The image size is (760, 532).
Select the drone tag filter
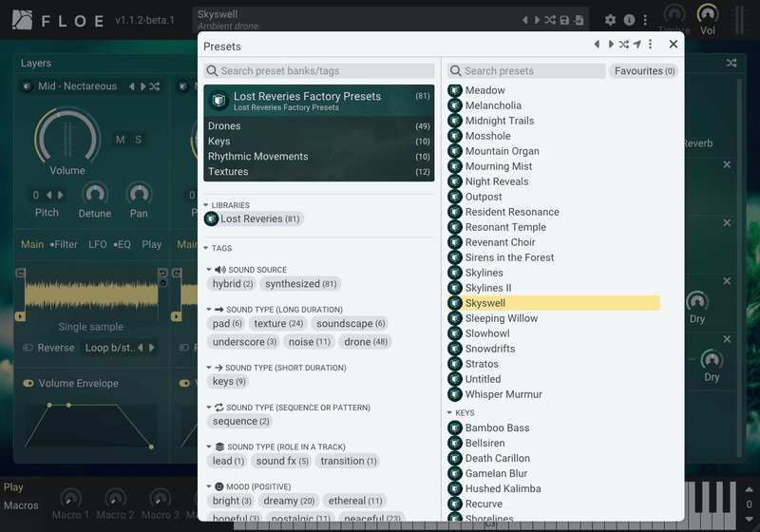click(366, 342)
